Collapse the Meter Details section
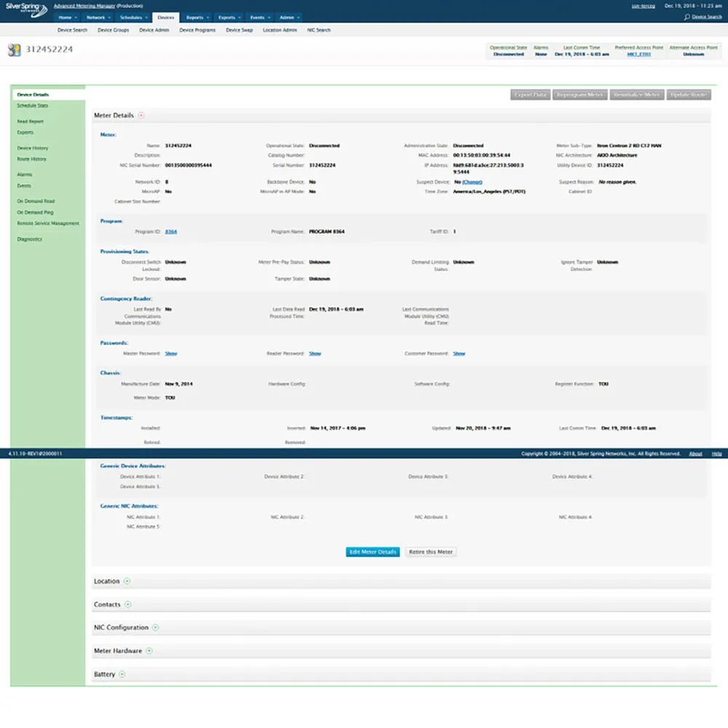 click(x=141, y=115)
